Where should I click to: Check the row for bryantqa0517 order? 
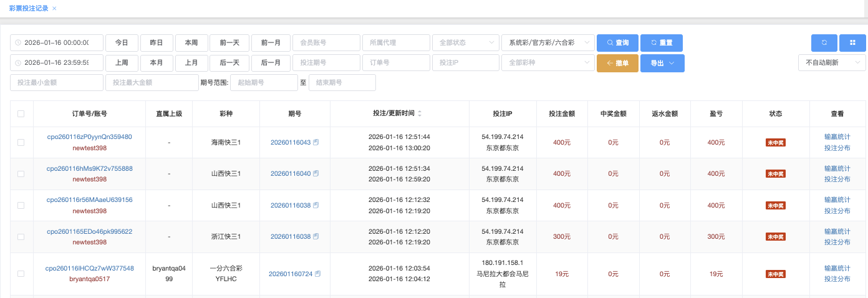[21, 274]
